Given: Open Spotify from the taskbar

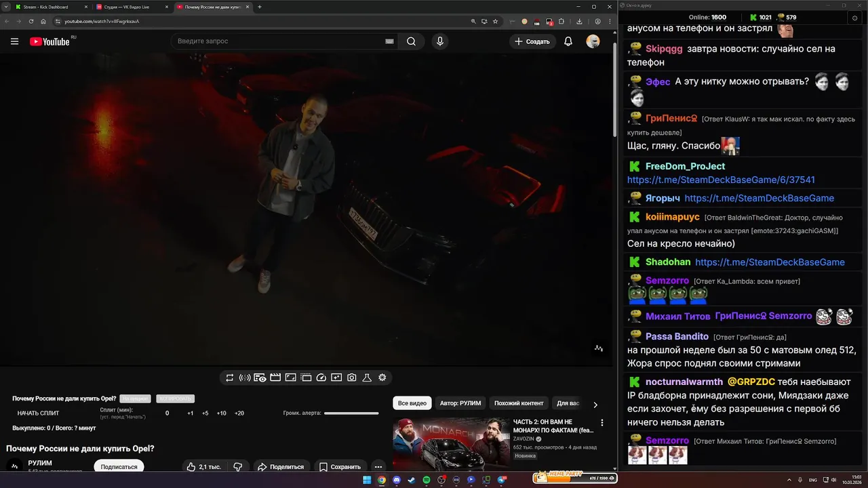Looking at the screenshot, I should pos(427,480).
